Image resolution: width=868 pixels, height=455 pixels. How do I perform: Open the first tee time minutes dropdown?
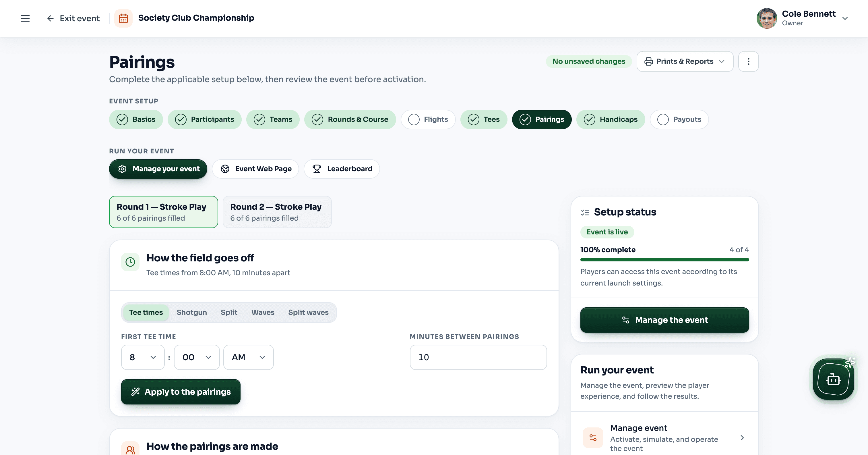pos(197,357)
